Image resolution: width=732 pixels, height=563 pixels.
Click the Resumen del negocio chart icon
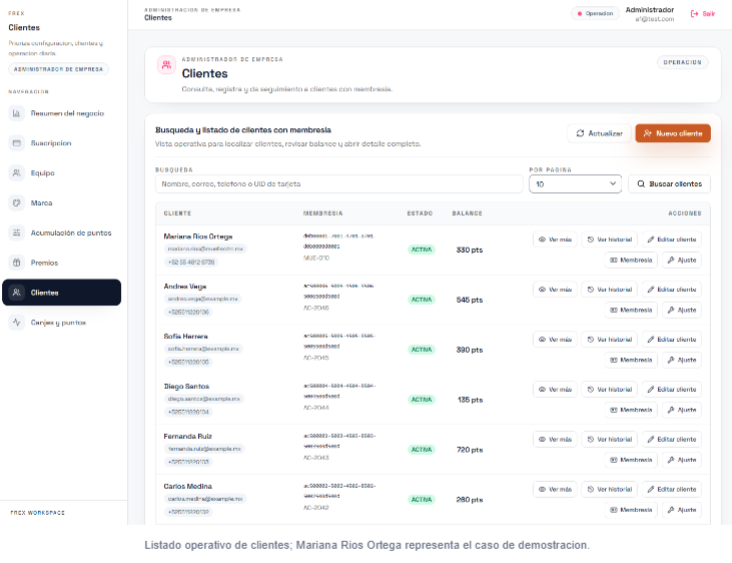click(16, 113)
